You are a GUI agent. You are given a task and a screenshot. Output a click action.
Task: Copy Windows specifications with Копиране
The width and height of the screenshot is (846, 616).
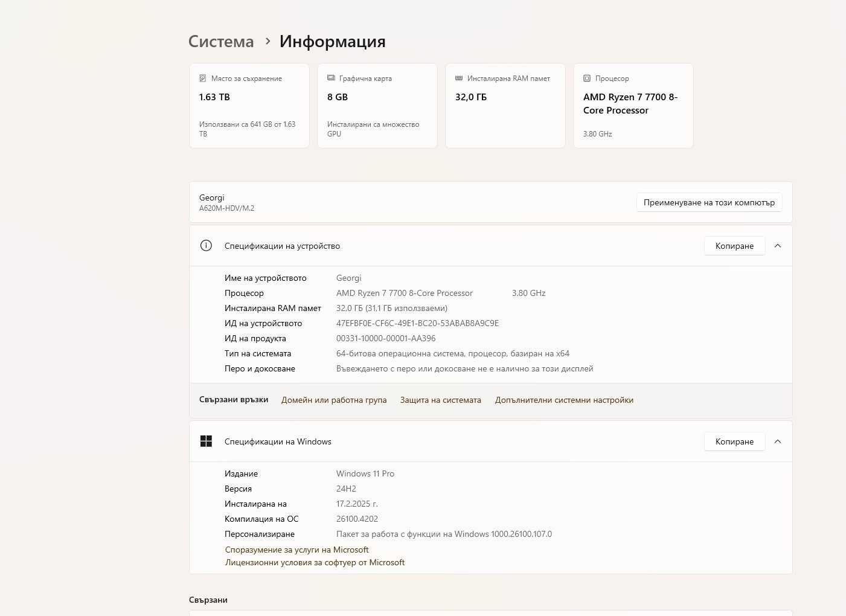pos(734,441)
